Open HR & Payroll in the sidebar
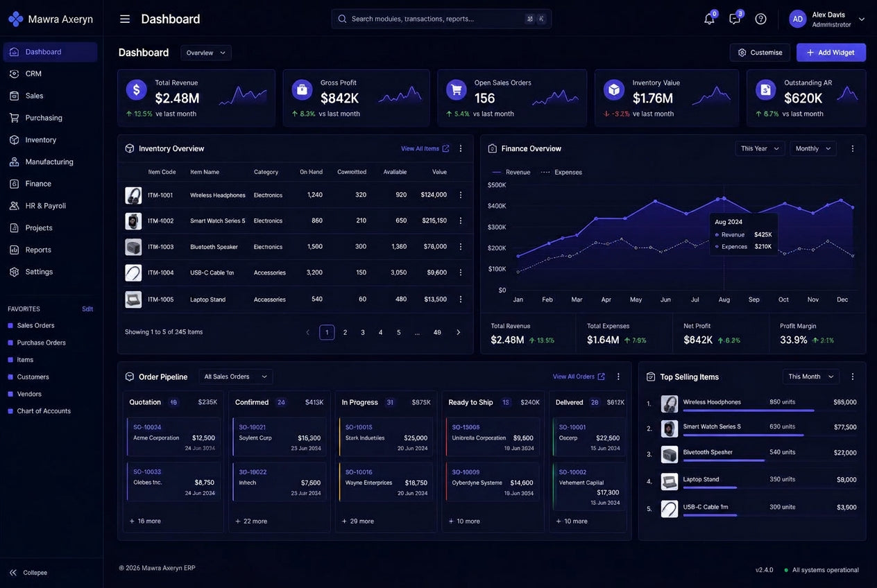The image size is (877, 588). pos(50,206)
